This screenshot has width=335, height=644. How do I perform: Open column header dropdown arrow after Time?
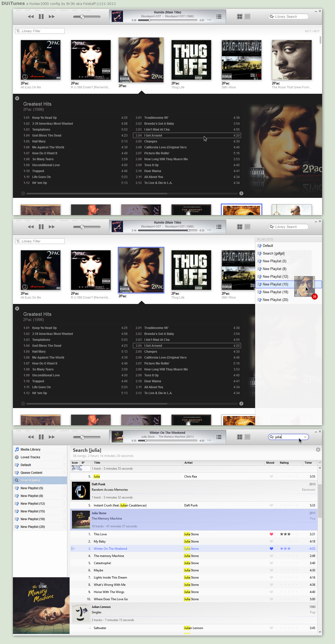[x=320, y=463]
